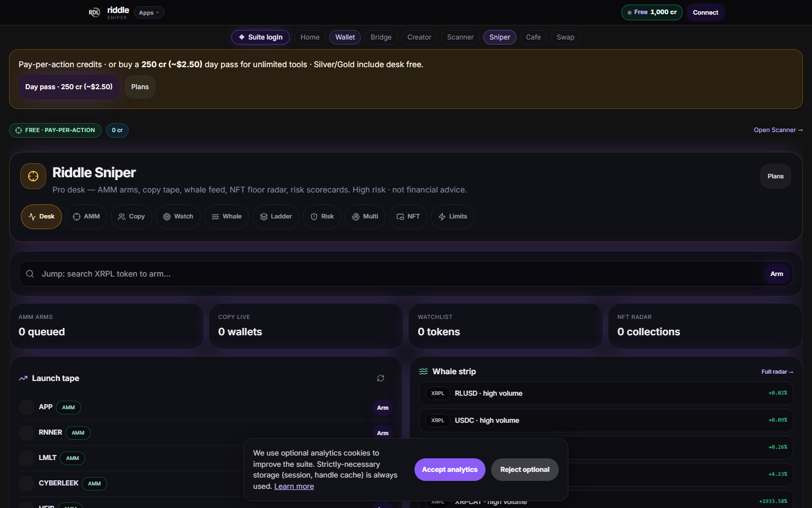Click the Launch tape trend icon

tap(23, 378)
